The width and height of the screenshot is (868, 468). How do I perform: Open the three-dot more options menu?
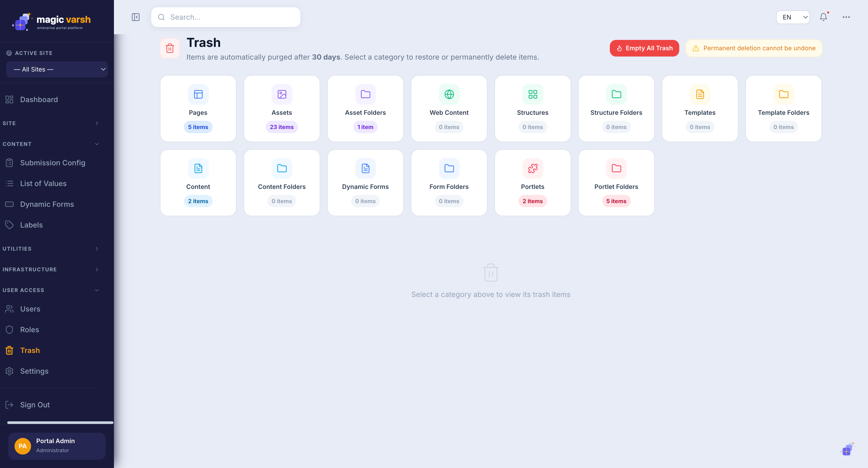[x=846, y=17]
